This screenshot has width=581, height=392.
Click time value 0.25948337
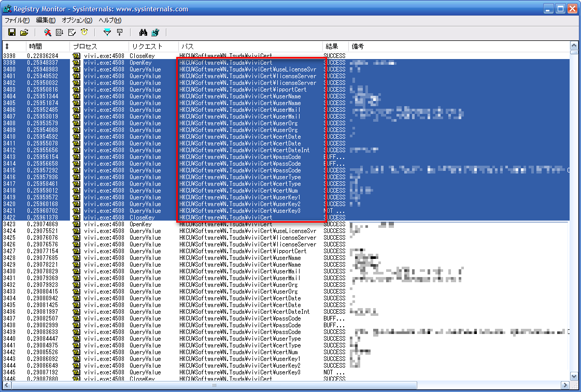42,63
